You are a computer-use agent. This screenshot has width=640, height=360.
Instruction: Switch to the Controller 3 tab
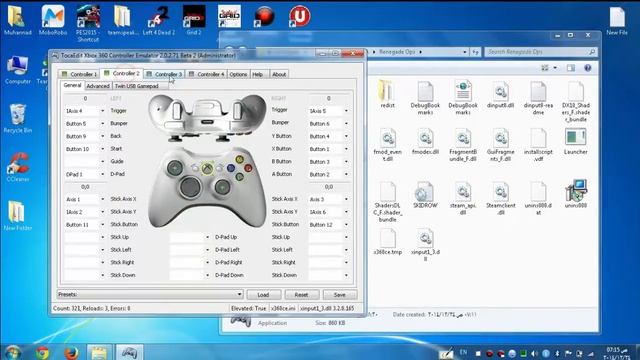click(164, 74)
